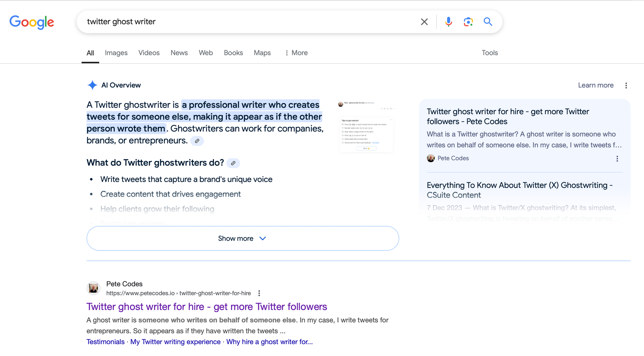Switch to the Images tab

pyautogui.click(x=116, y=53)
